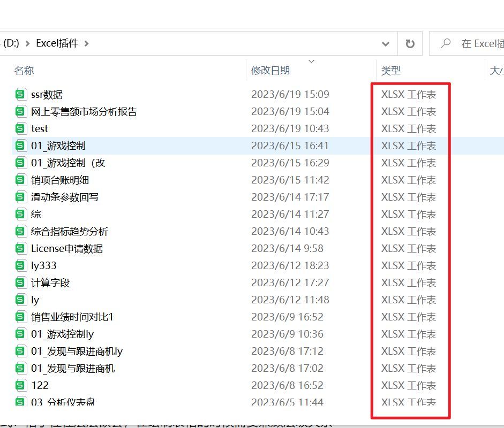The width and height of the screenshot is (504, 428).
Task: Click the icon next to the file named 综
Action: 20,214
